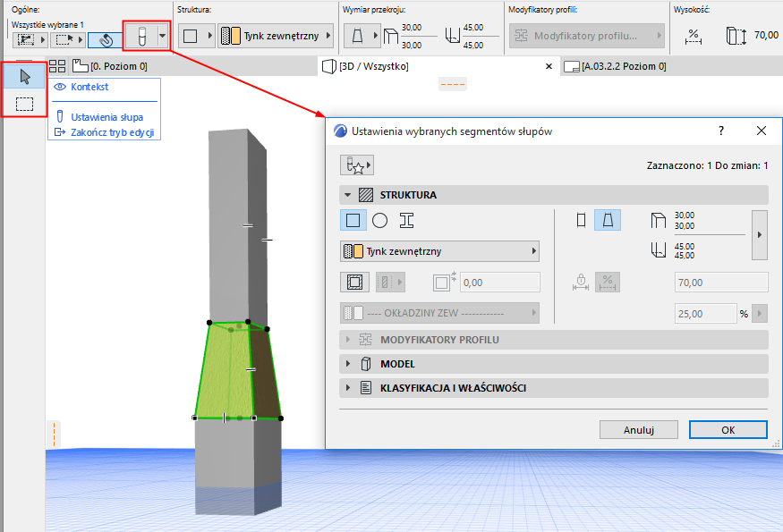Click the veneer thickness icon in dialog

(444, 282)
